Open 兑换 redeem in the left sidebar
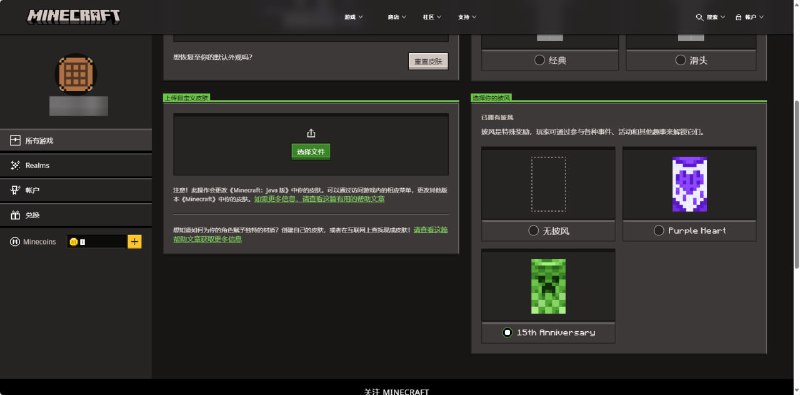The height and width of the screenshot is (395, 800). pos(76,215)
